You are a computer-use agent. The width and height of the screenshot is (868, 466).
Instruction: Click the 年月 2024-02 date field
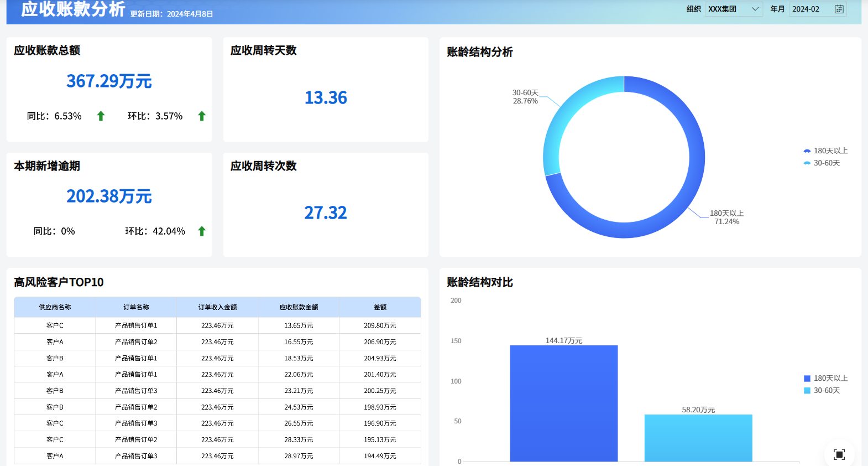[817, 9]
